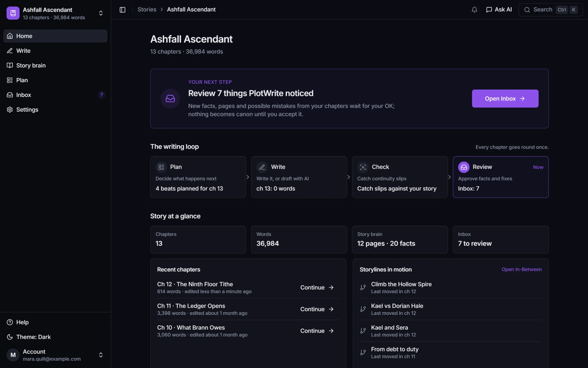The height and width of the screenshot is (368, 588).
Task: Click the Settings gear icon
Action: 10,109
